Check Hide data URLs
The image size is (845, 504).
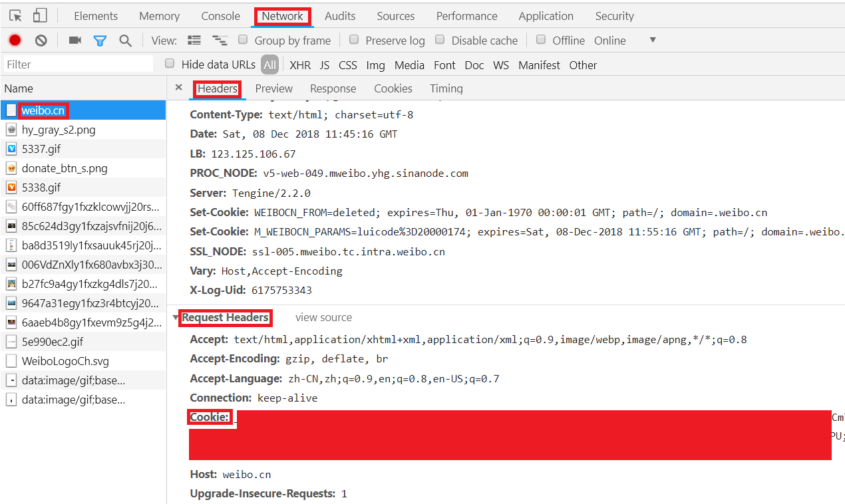click(170, 64)
